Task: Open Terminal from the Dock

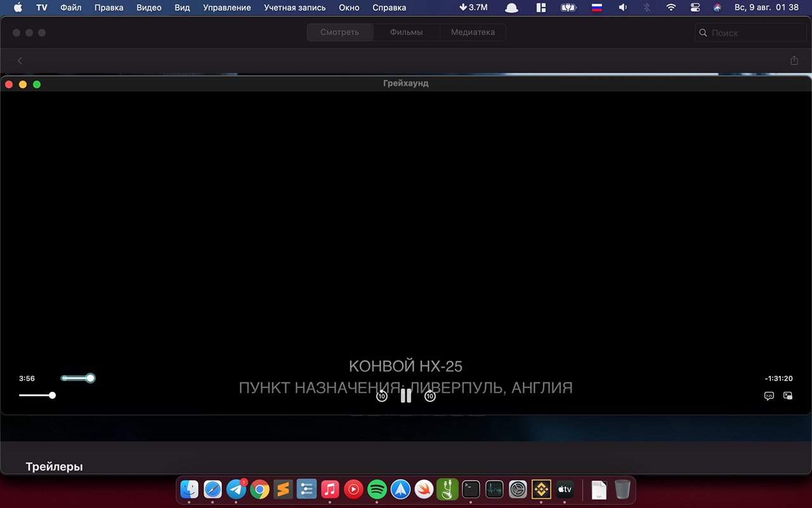Action: 471,489
